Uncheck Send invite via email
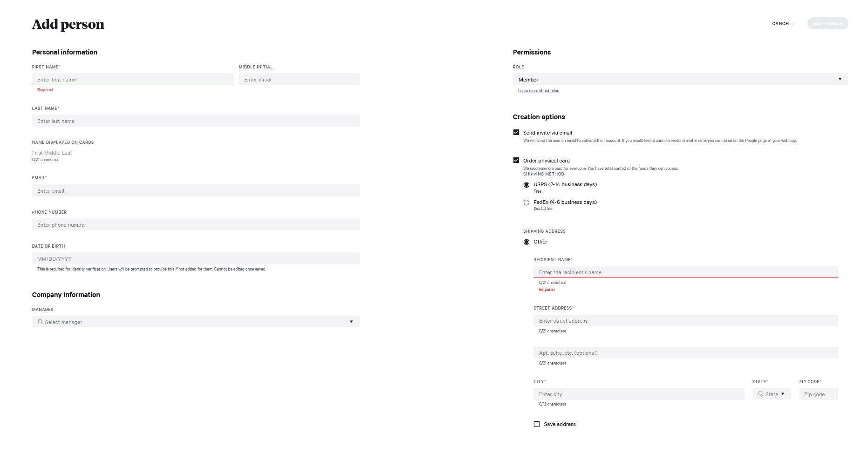868x460 pixels. (516, 132)
